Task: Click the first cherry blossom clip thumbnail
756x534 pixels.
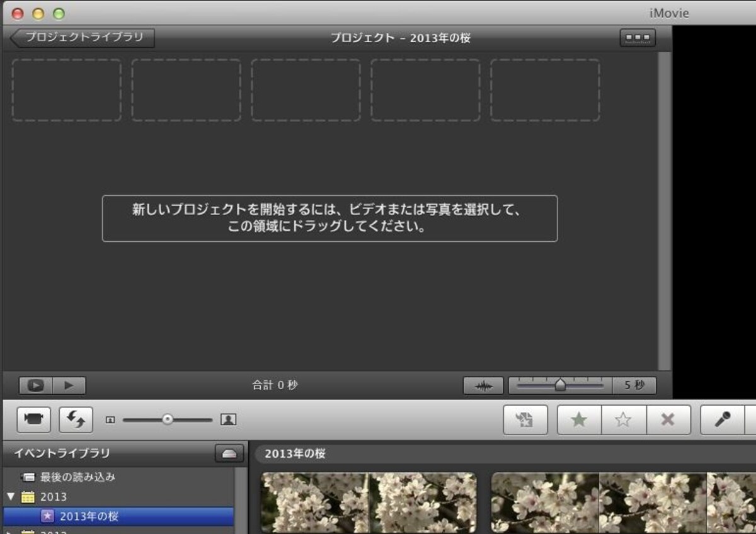Action: pyautogui.click(x=369, y=503)
